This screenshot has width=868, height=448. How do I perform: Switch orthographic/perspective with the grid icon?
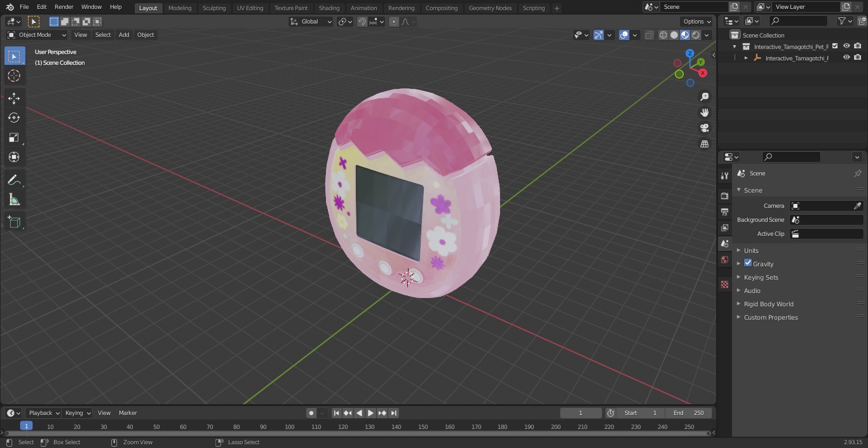click(704, 144)
